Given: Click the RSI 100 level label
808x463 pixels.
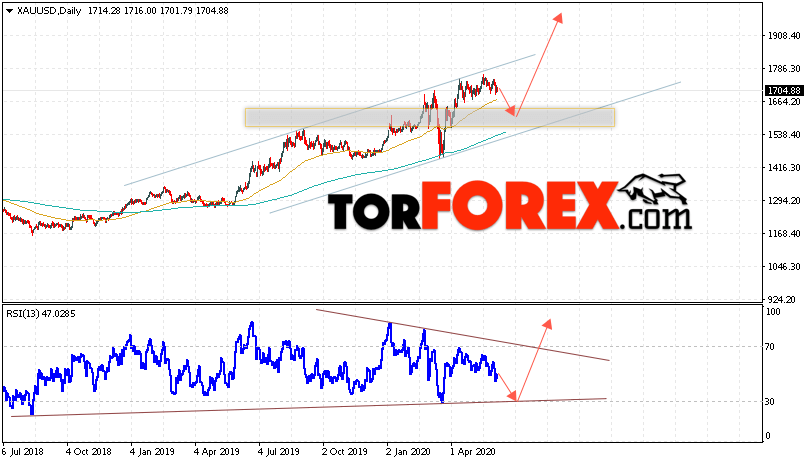Looking at the screenshot, I should [x=773, y=311].
